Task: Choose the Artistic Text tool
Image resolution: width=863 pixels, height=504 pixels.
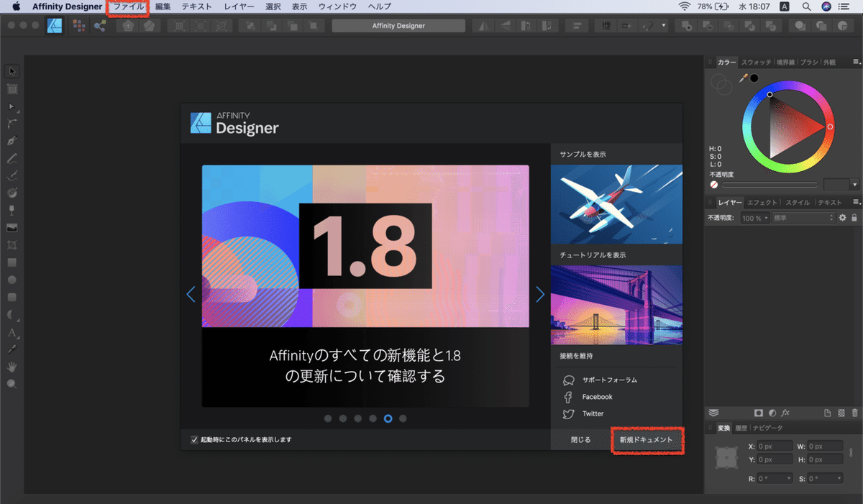Action: (x=12, y=332)
